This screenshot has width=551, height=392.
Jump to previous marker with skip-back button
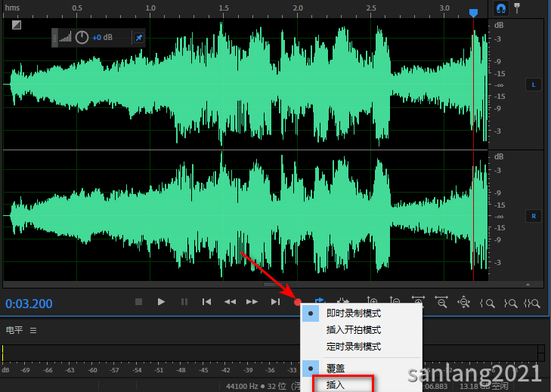tap(206, 302)
